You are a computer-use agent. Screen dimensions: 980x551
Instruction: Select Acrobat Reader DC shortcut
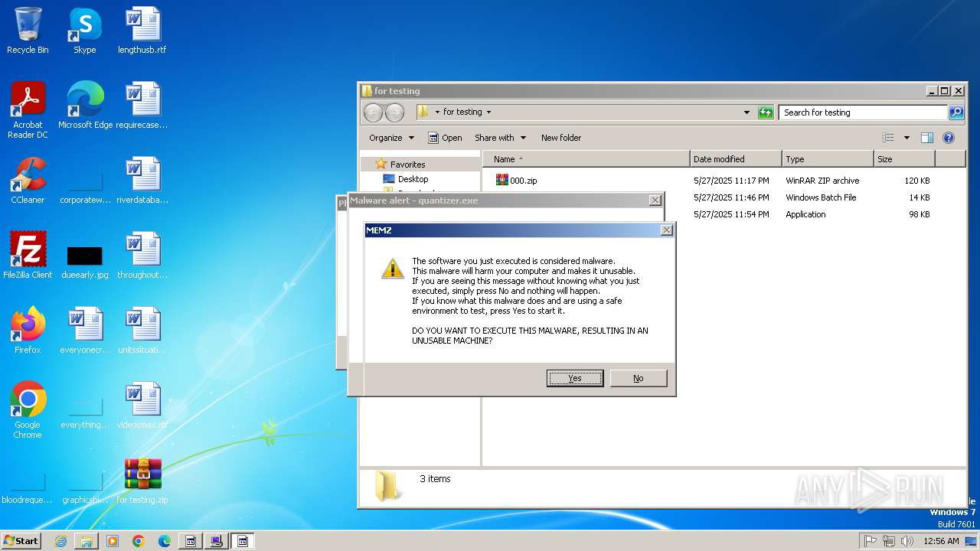[28, 111]
